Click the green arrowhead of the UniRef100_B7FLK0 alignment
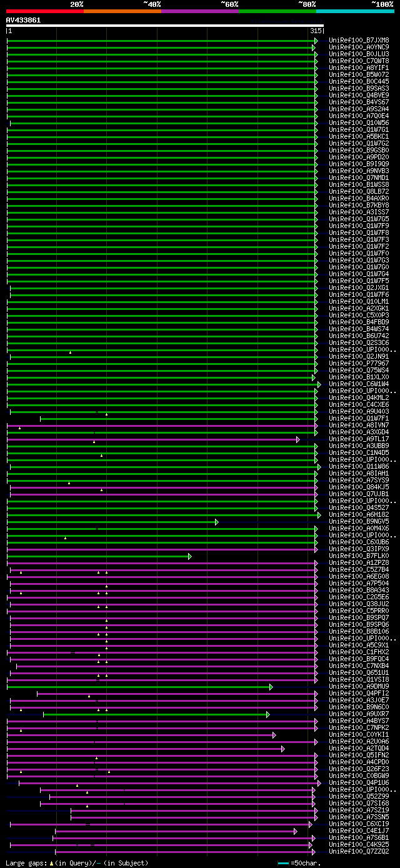 click(x=189, y=556)
